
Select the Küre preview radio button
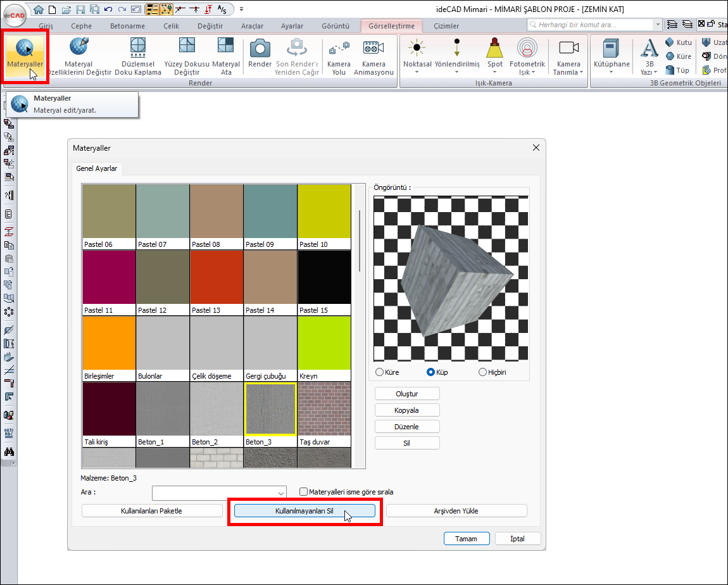coord(380,372)
